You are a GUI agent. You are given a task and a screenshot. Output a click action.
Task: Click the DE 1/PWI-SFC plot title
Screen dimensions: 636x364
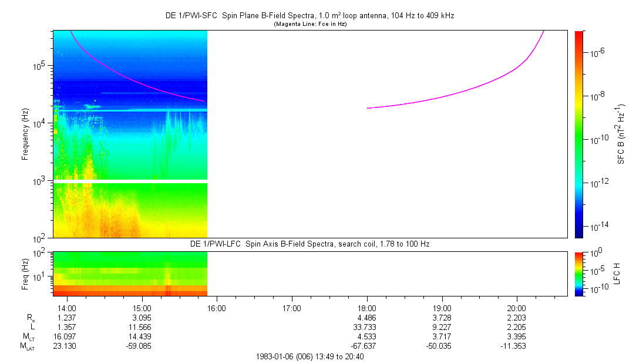tap(309, 16)
